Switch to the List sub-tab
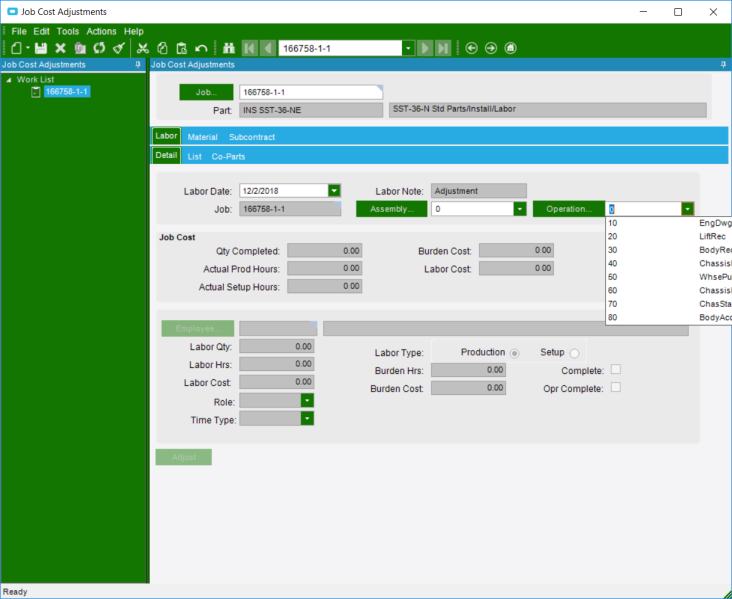This screenshot has height=599, width=732. point(195,156)
